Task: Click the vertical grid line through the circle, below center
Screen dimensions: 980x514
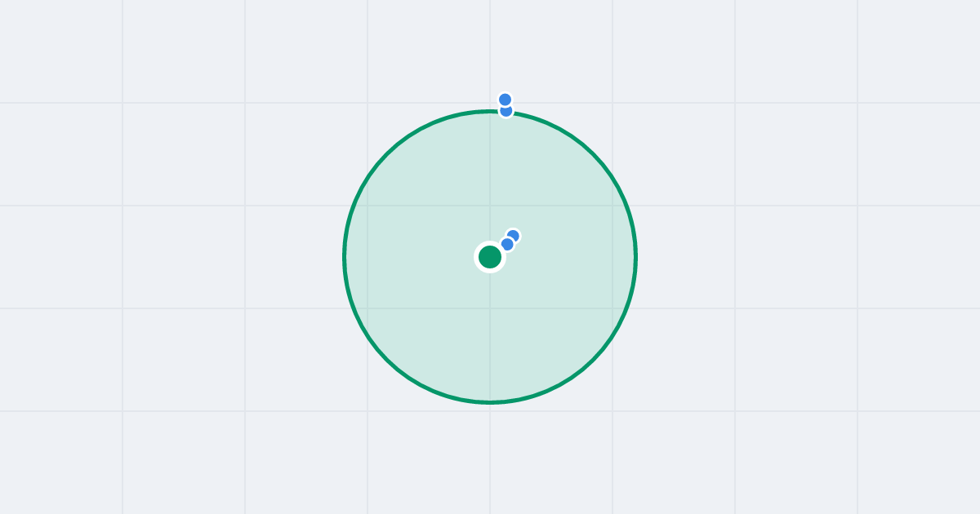Action: [490, 343]
